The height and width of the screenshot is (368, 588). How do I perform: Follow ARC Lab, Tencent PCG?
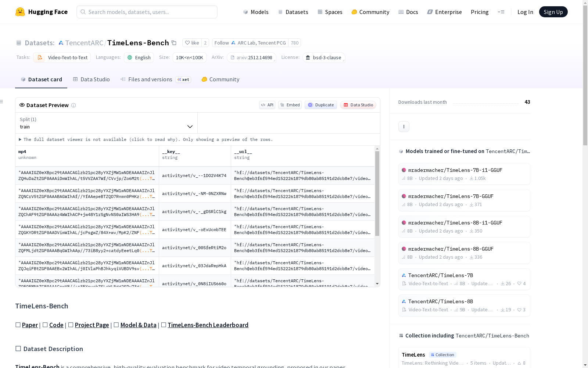coord(250,43)
